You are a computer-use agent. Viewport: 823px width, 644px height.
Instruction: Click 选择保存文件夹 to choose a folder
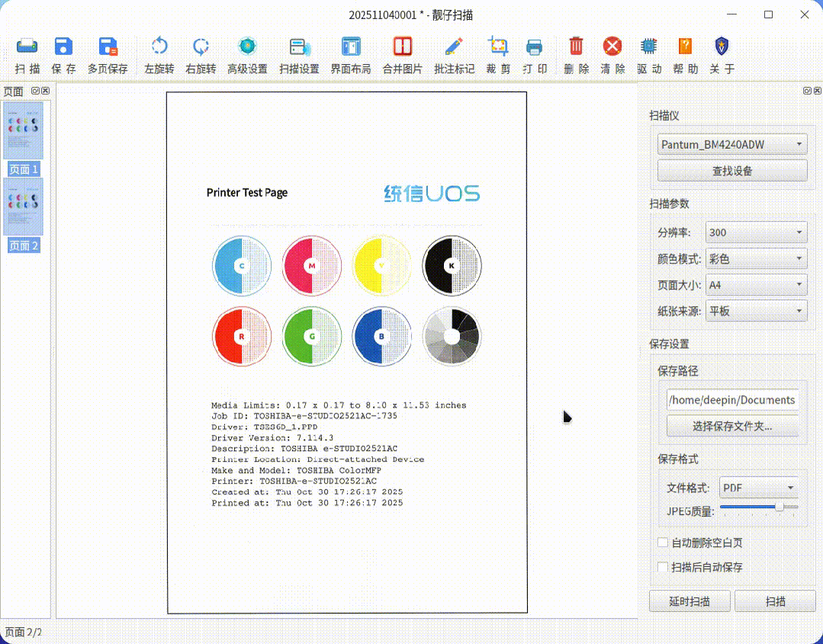point(733,426)
